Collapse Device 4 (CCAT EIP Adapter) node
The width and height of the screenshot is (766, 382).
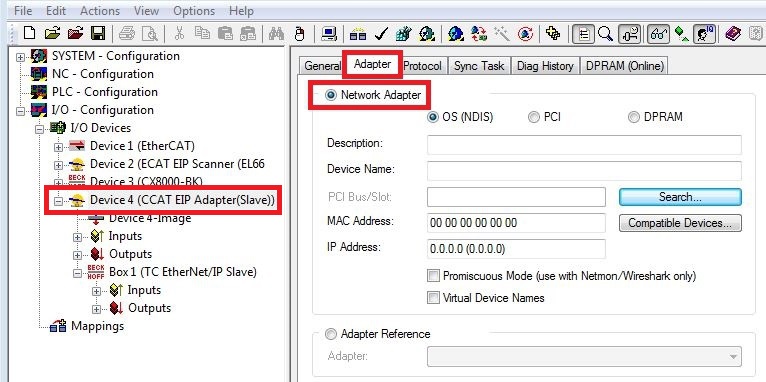point(59,201)
